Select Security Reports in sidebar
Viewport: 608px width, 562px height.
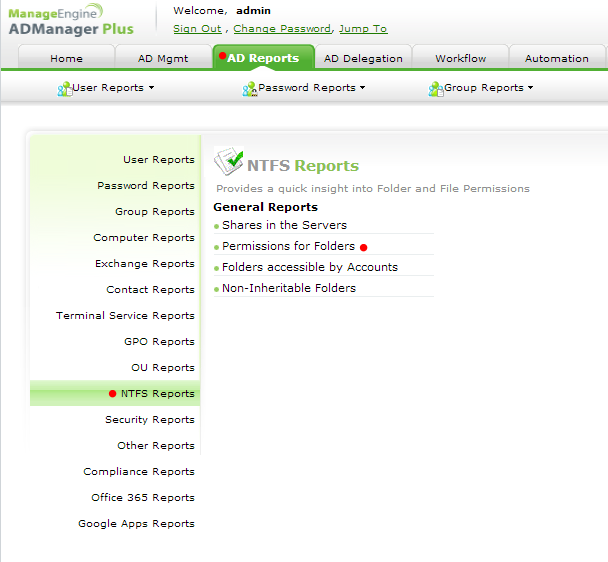pyautogui.click(x=150, y=419)
